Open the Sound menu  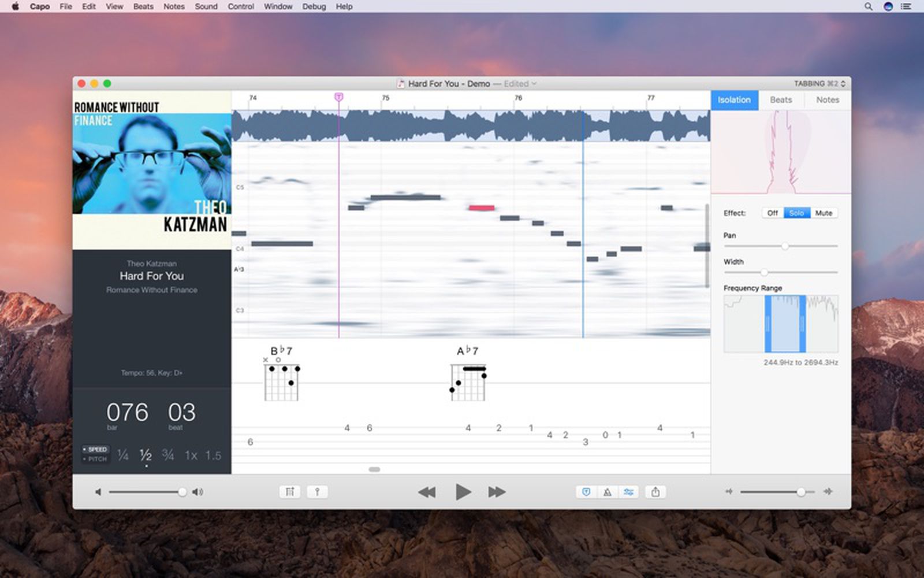pyautogui.click(x=206, y=6)
